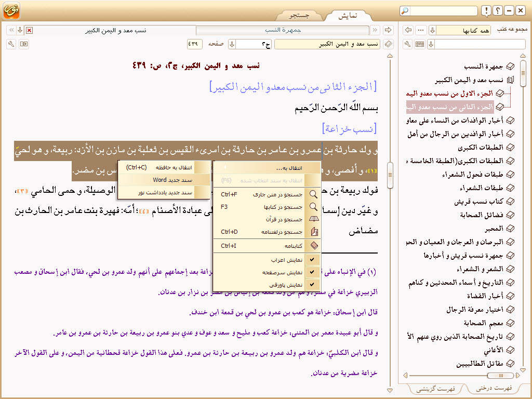The width and height of the screenshot is (532, 399).
Task: Open dropdown arrow beside books search field
Action: coord(431,44)
